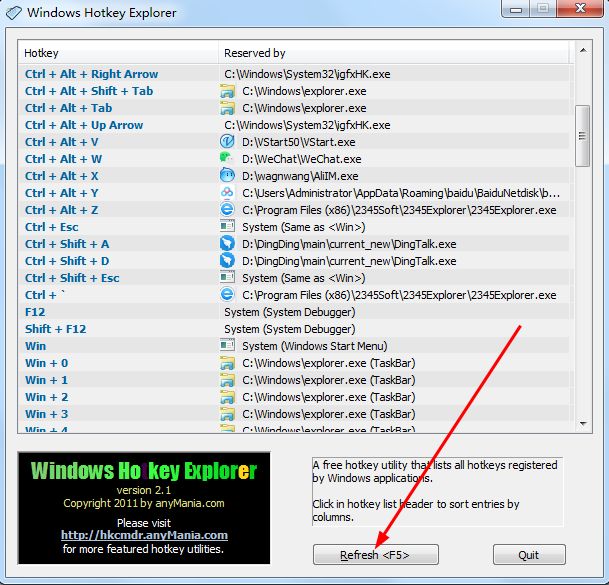
Task: Select the Ctrl + Alt + V hotkey
Action: pyautogui.click(x=61, y=142)
